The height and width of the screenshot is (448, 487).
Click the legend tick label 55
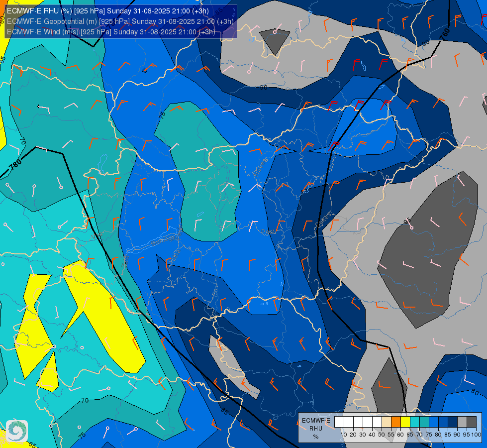pyautogui.click(x=391, y=435)
